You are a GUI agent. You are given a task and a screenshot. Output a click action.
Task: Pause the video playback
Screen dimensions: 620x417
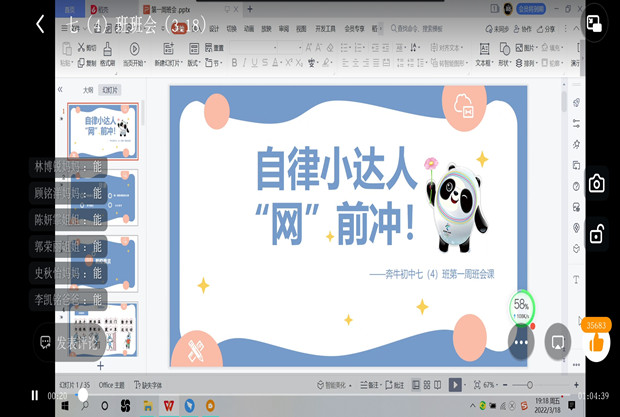tap(35, 395)
